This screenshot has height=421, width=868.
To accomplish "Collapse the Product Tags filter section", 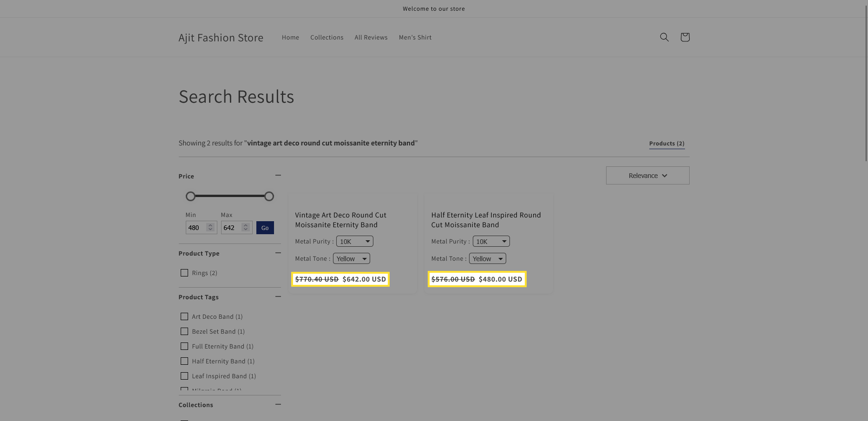I will (278, 296).
